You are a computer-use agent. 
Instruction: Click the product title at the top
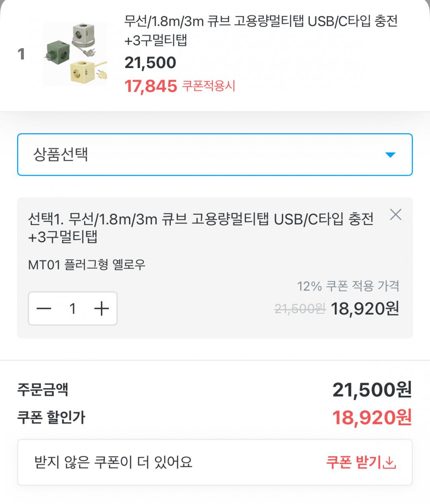[261, 30]
